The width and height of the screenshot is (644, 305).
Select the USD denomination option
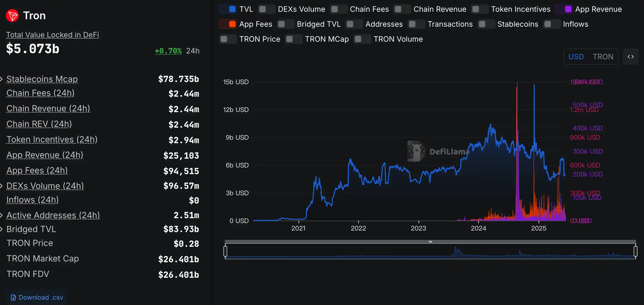tap(576, 57)
